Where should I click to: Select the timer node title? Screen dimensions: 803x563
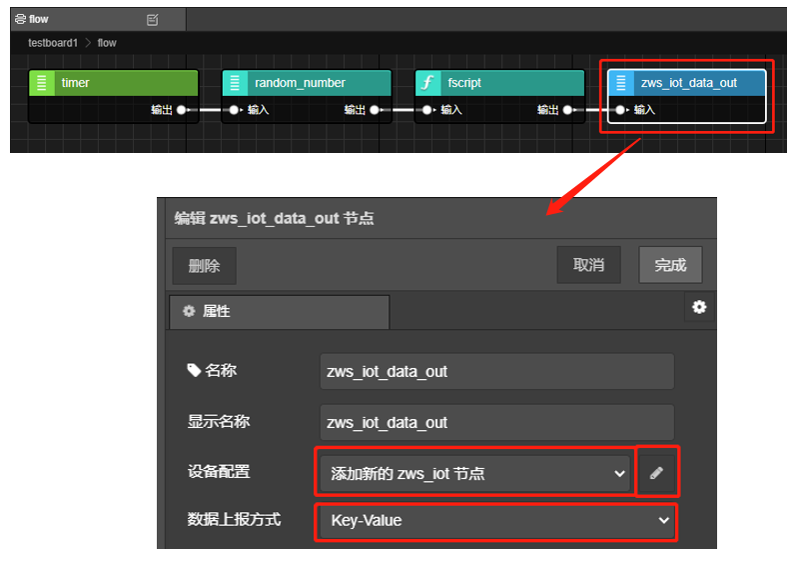[75, 83]
